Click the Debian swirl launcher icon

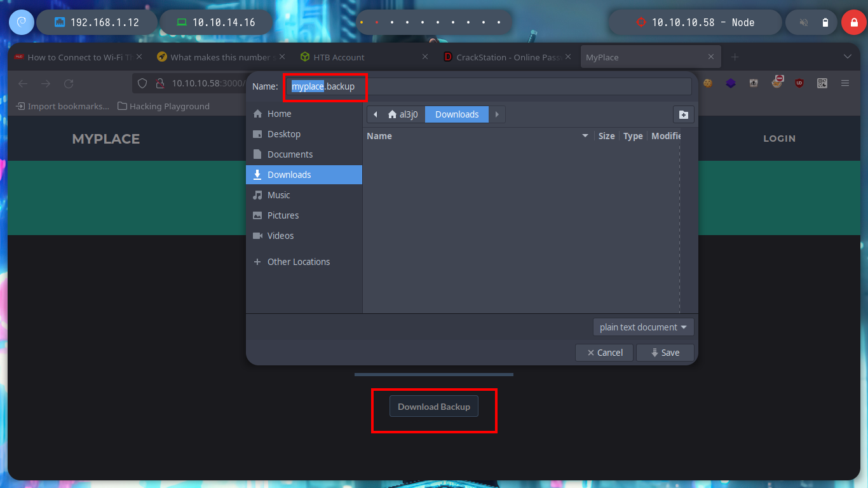(x=22, y=22)
